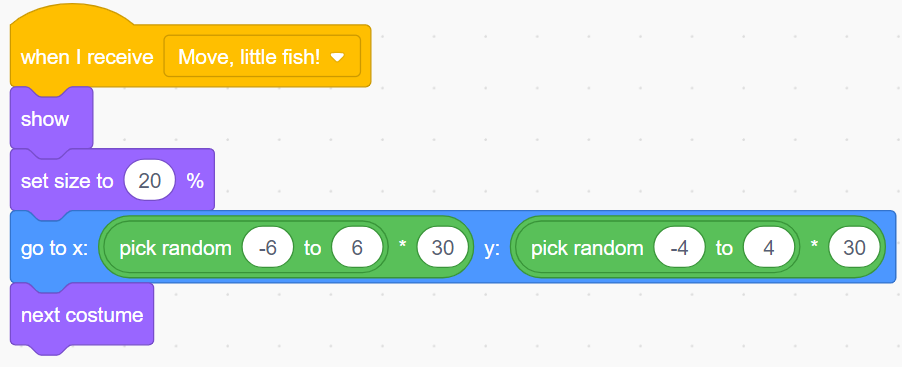Click the percent sign on set size block

(195, 181)
